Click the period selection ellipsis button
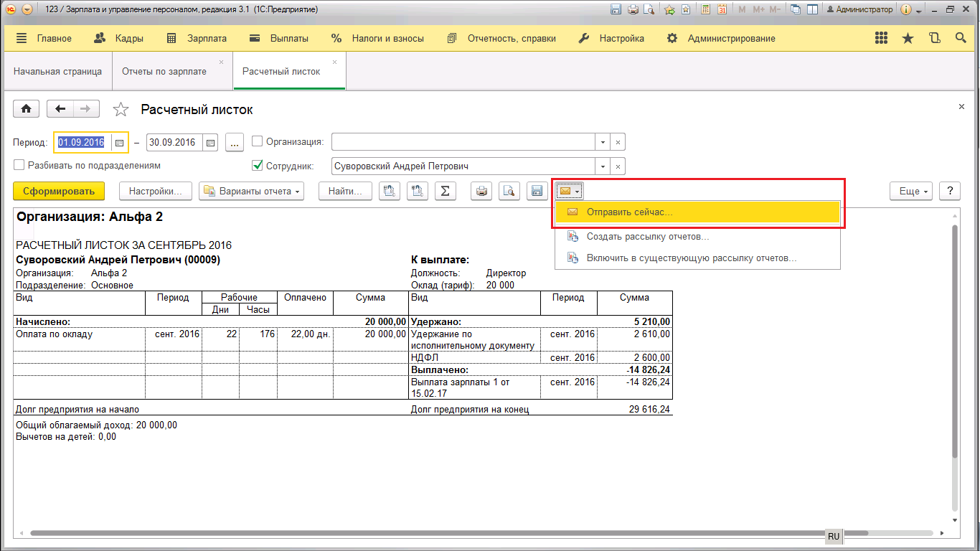Screen dimensions: 980x551 tap(235, 143)
